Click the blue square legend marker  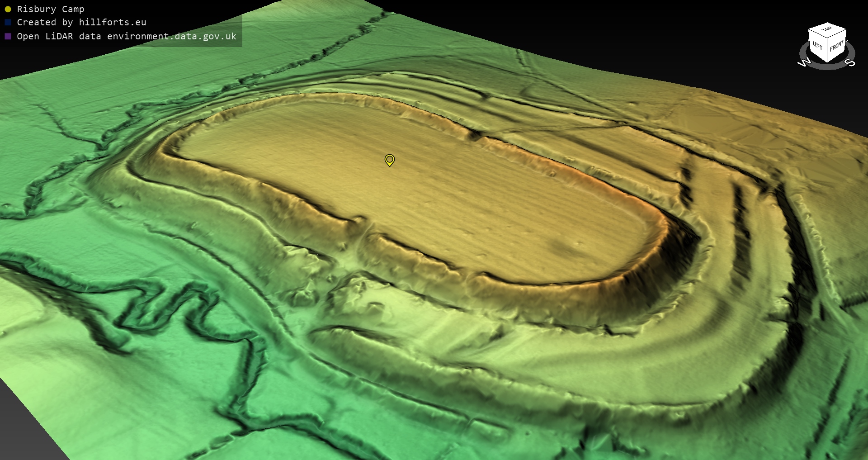coord(8,22)
